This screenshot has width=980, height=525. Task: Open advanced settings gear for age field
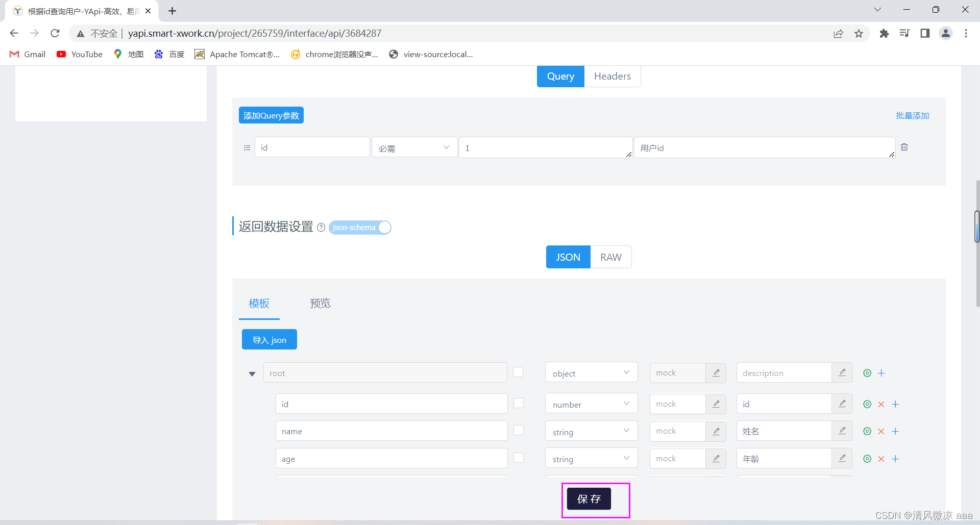[x=867, y=459]
